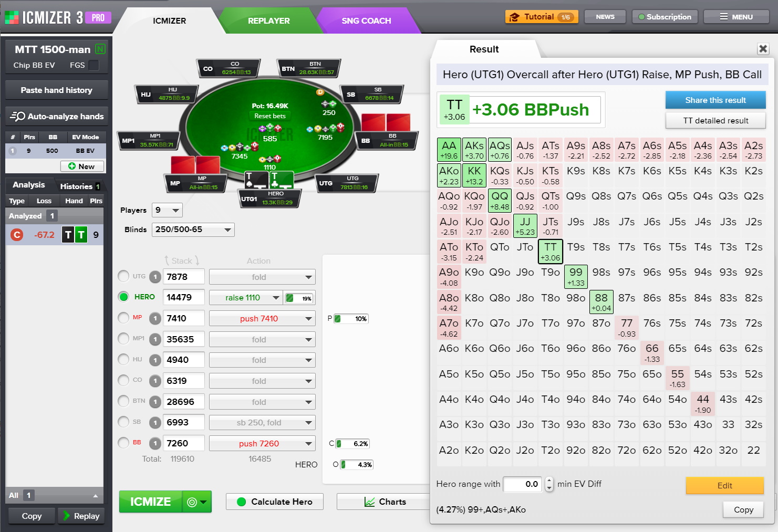778x532 pixels.
Task: Switch to the SNG COACH tab
Action: click(366, 20)
